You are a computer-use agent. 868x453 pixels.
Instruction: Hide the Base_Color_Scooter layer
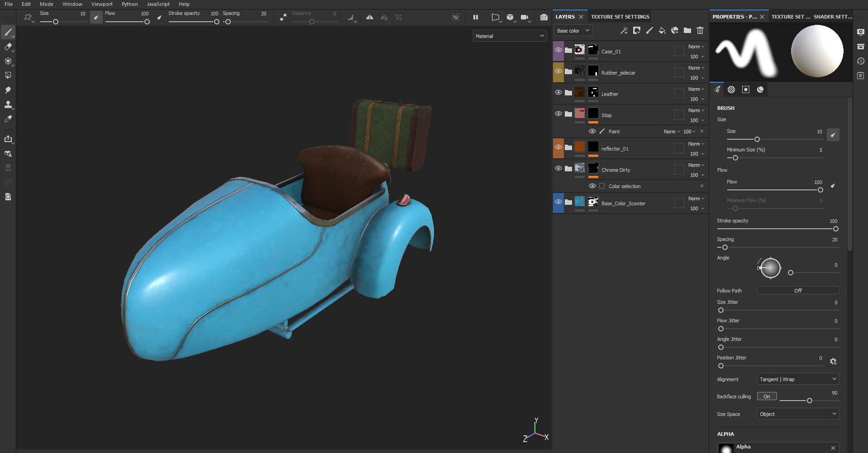(x=558, y=202)
